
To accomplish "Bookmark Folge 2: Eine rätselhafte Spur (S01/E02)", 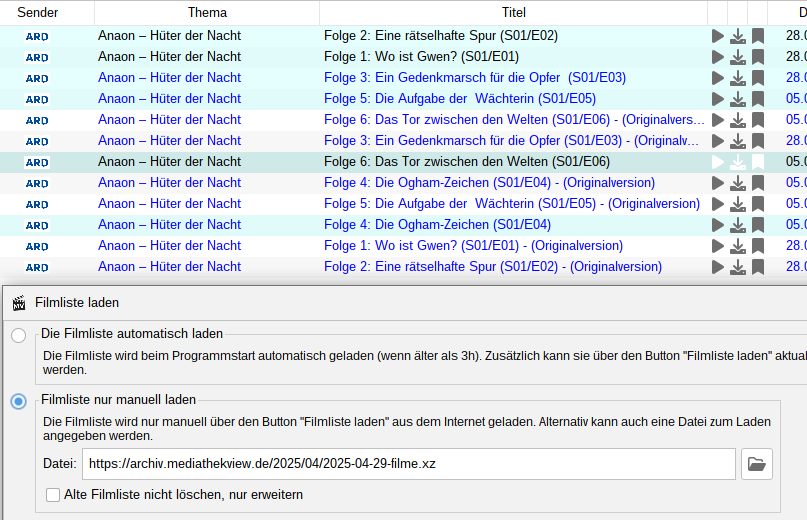I will (x=758, y=36).
